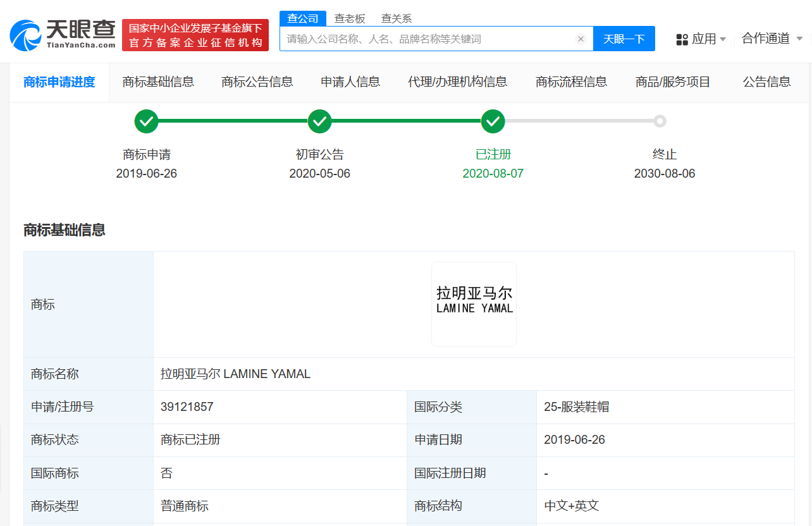The width and height of the screenshot is (812, 526).
Task: Clear the search box with the × icon
Action: pos(581,39)
